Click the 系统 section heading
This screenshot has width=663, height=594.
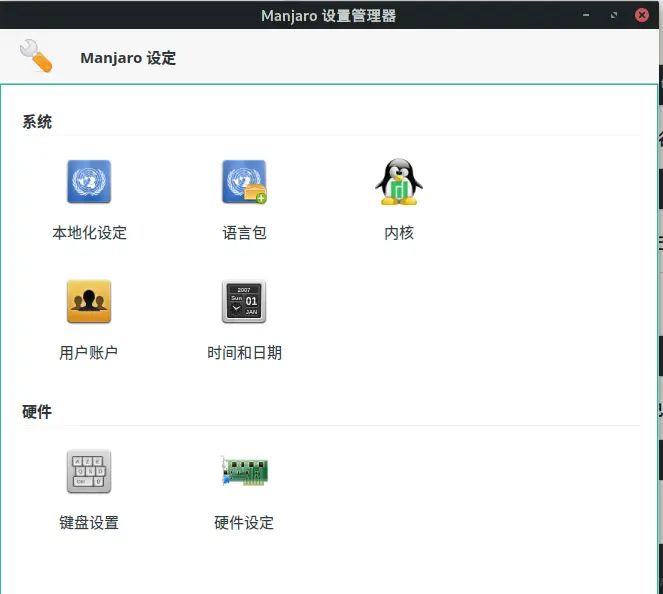click(37, 122)
